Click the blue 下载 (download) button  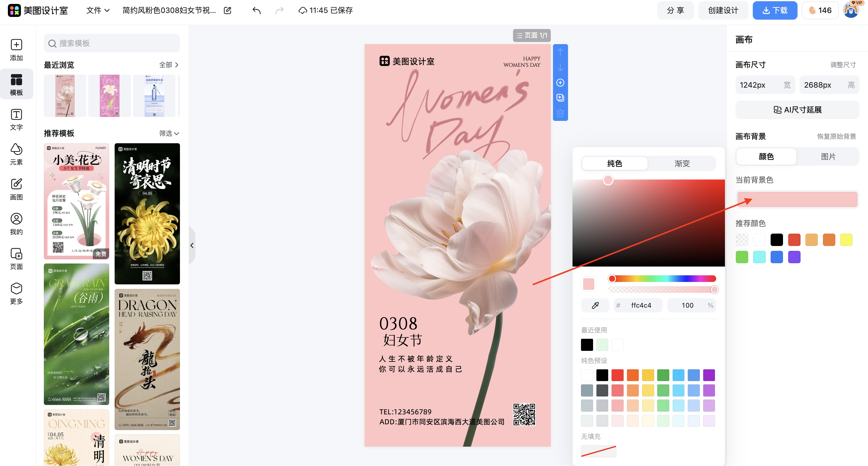tap(775, 11)
